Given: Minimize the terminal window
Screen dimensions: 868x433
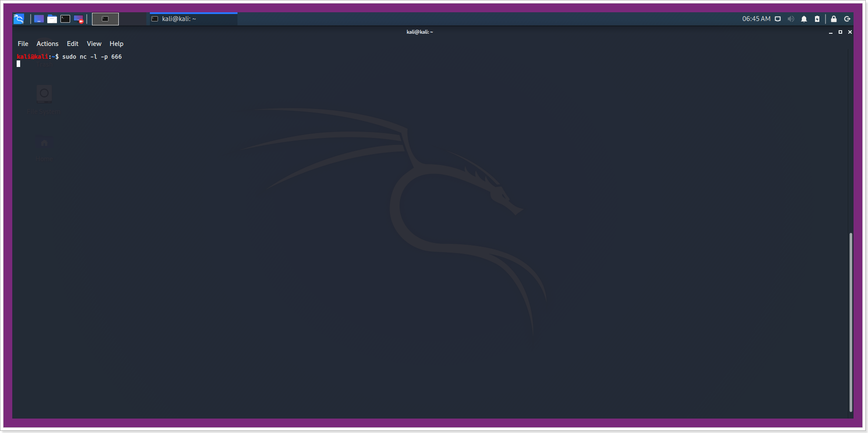Looking at the screenshot, I should 831,32.
